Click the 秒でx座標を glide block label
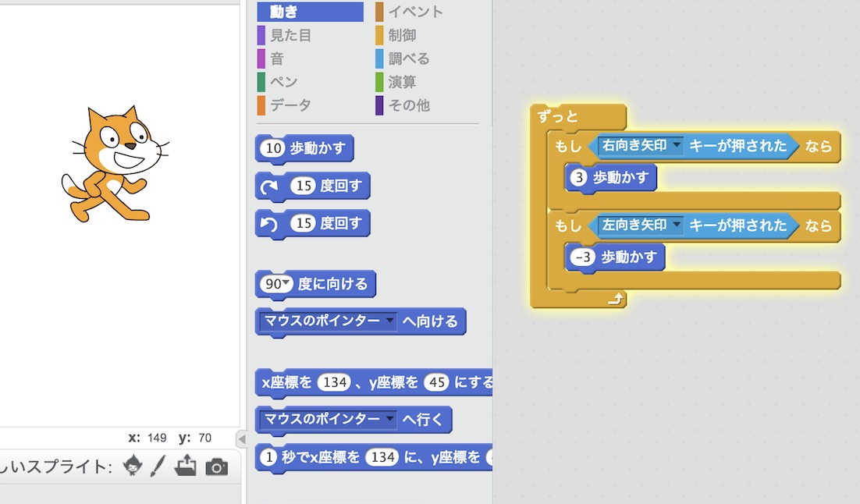Image resolution: width=860 pixels, height=504 pixels. point(320,457)
